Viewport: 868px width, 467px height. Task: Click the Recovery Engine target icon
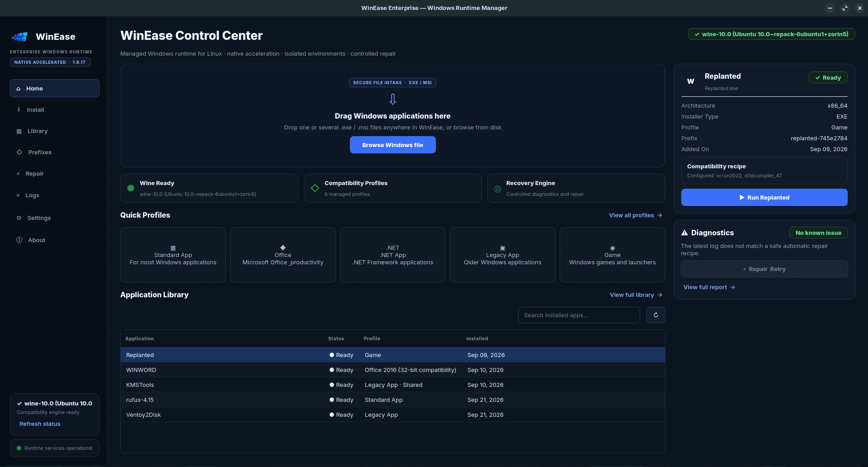497,189
